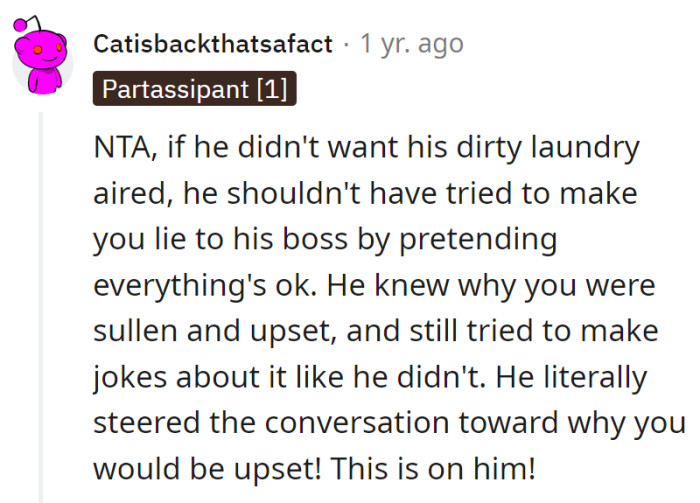Click the "1 yr. ago" timestamp
The width and height of the screenshot is (700, 503).
coord(412,44)
